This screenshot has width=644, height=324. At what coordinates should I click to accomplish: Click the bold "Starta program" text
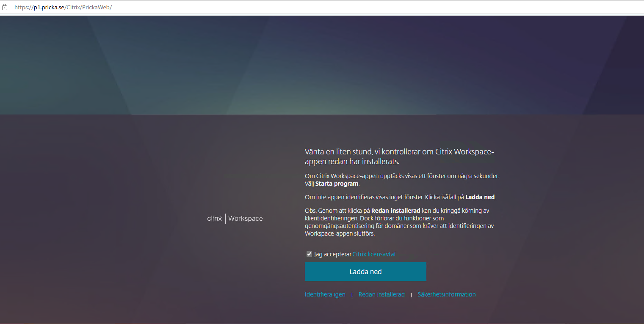coord(337,184)
